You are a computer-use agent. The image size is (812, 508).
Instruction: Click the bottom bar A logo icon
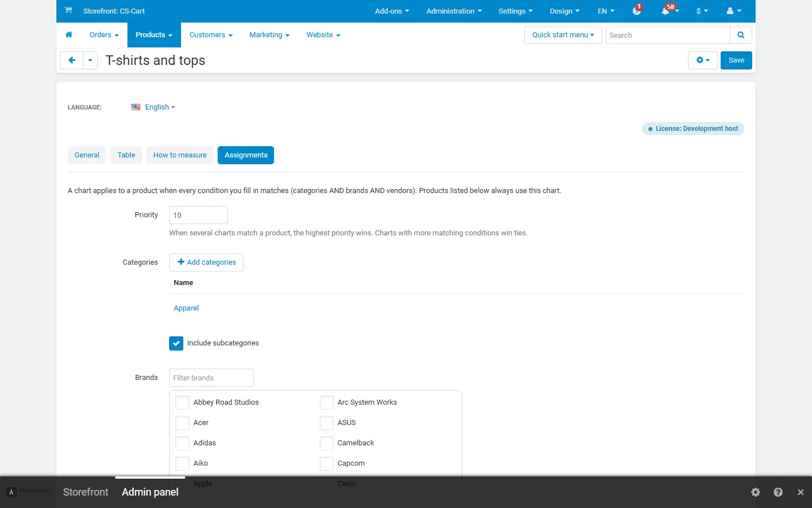click(11, 492)
